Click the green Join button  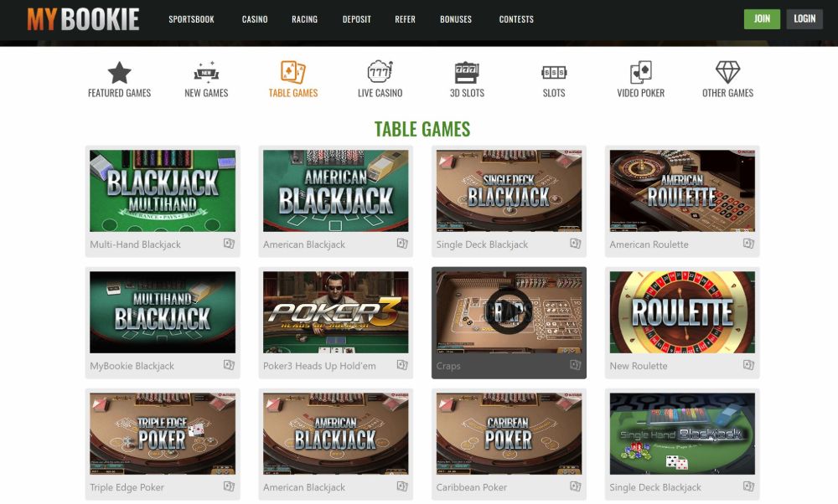pos(762,18)
